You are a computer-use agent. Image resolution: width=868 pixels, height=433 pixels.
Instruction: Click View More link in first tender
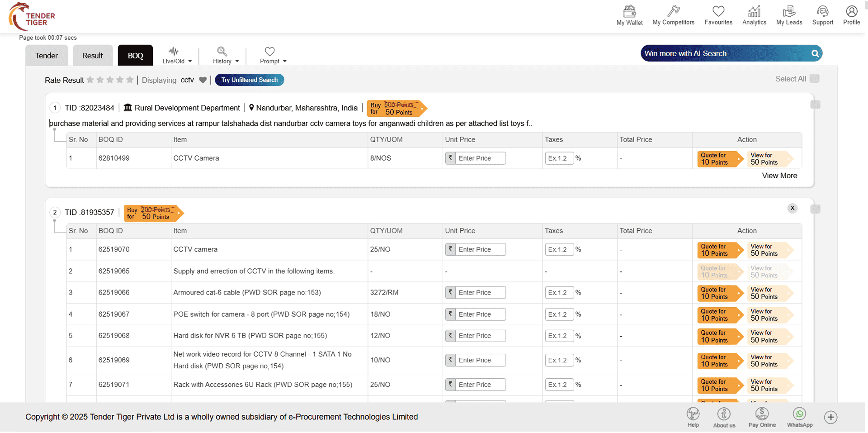click(779, 176)
